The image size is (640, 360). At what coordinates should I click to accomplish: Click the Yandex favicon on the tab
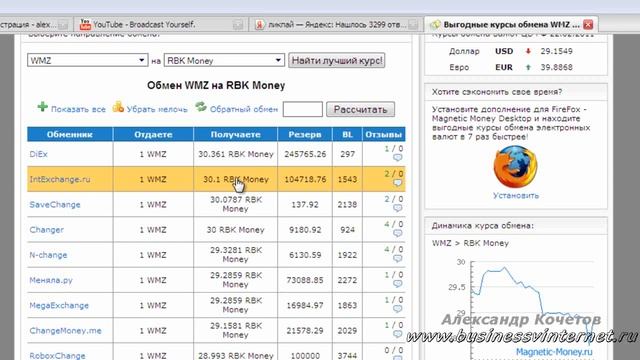(x=260, y=25)
